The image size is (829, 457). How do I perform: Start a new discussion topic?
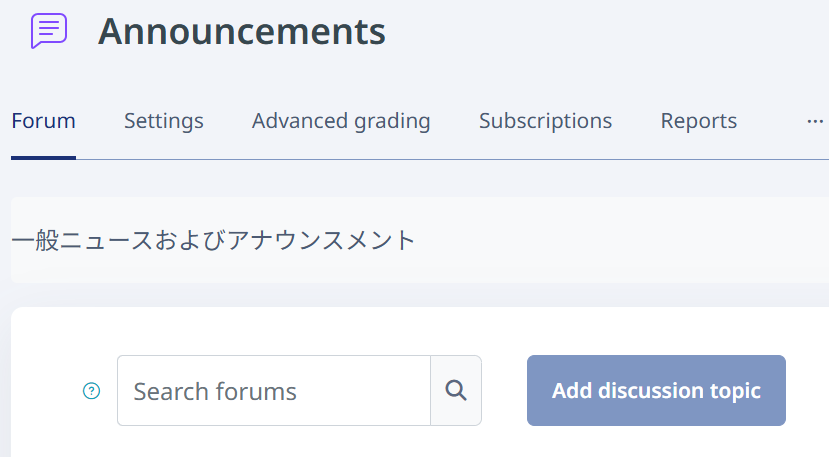coord(656,390)
